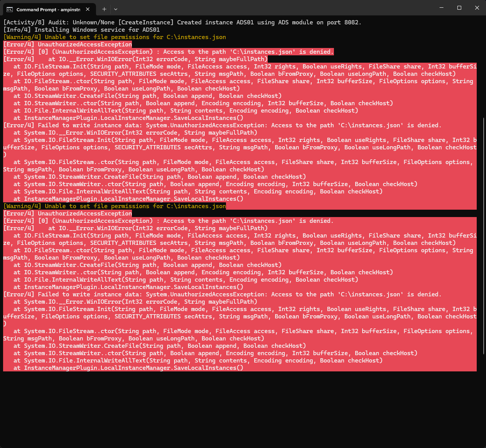Viewport: 486px width, 448px height.
Task: Click the first 'UnauthorizedAccessException' error line
Action: point(68,44)
